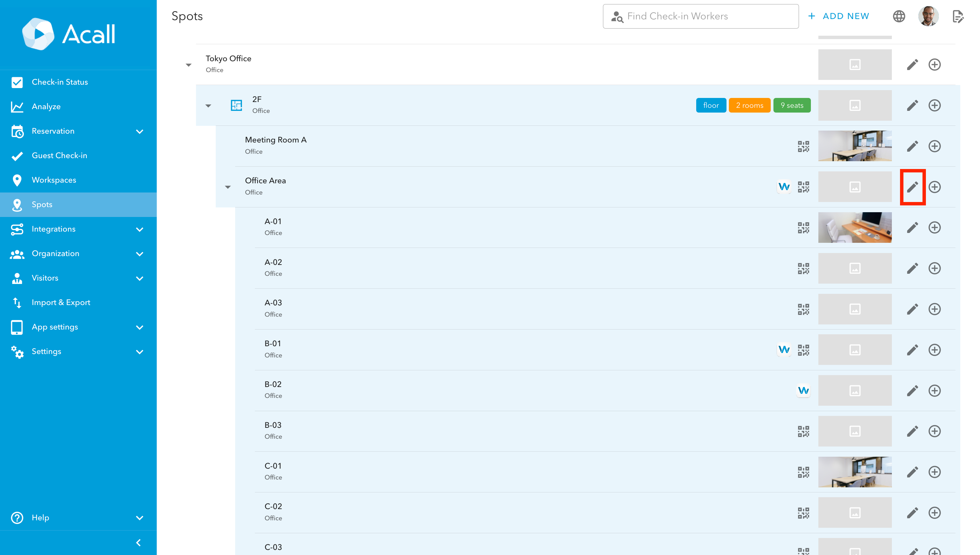Open the A-01 desk photo thumbnail
The image size is (980, 555).
click(x=854, y=228)
